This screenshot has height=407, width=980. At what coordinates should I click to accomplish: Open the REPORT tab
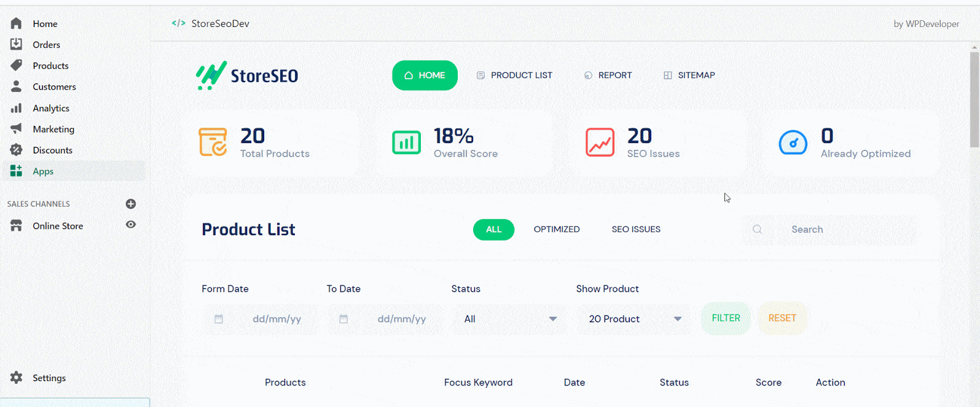pyautogui.click(x=608, y=75)
